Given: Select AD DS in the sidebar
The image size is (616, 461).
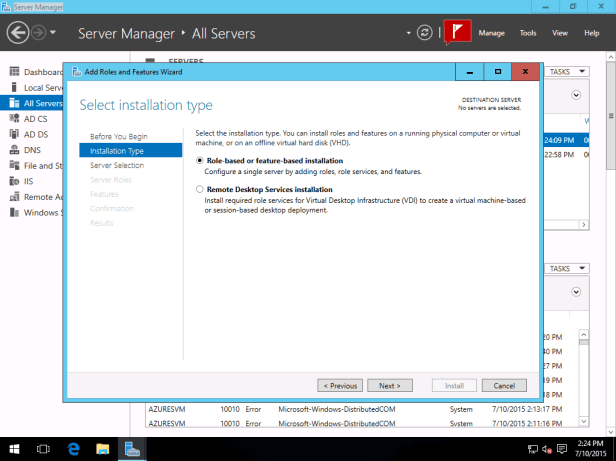Looking at the screenshot, I should pos(36,134).
